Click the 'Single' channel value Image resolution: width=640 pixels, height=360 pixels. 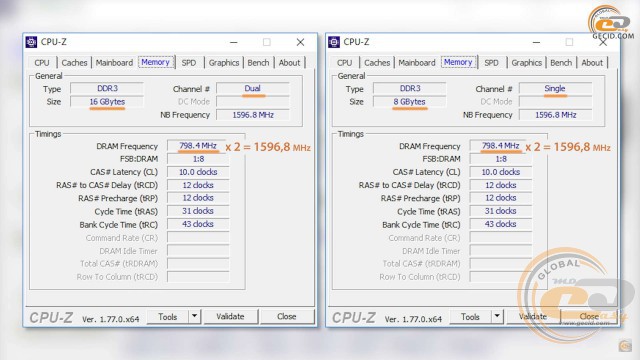(x=555, y=89)
